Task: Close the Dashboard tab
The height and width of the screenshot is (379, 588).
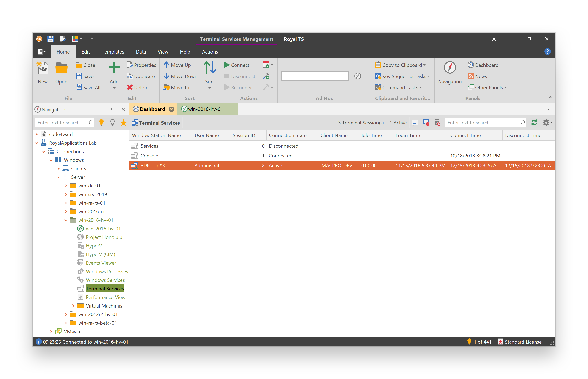Action: click(171, 109)
